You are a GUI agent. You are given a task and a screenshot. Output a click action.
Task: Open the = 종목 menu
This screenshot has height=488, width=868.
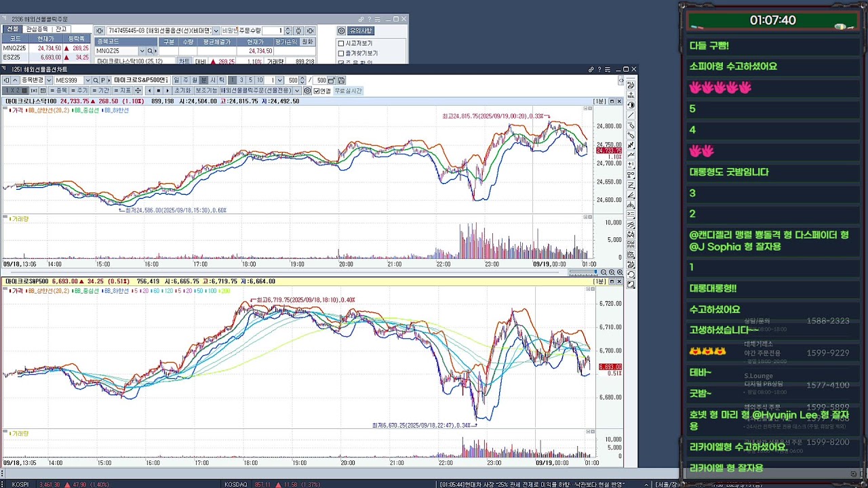58,90
